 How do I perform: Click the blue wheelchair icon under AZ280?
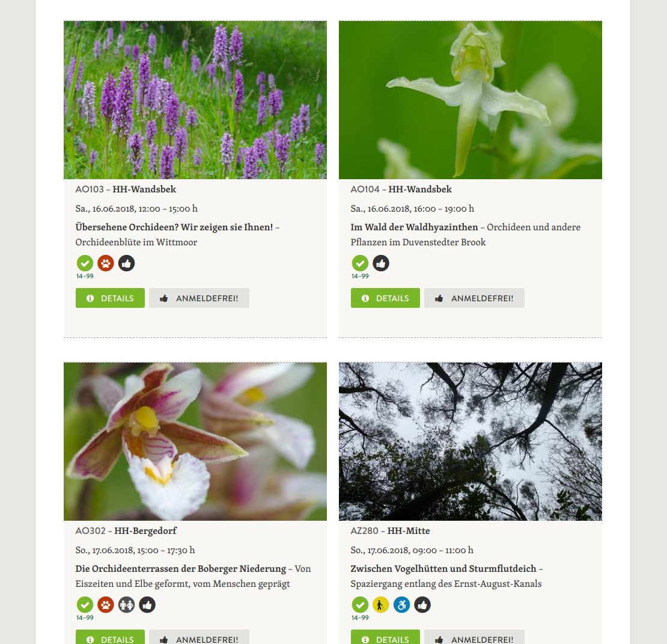401,604
